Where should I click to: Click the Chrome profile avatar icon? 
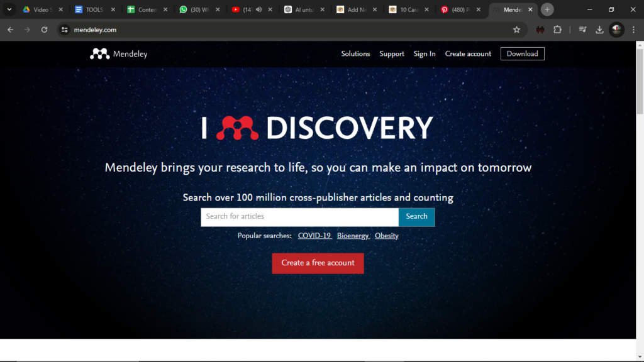click(616, 30)
